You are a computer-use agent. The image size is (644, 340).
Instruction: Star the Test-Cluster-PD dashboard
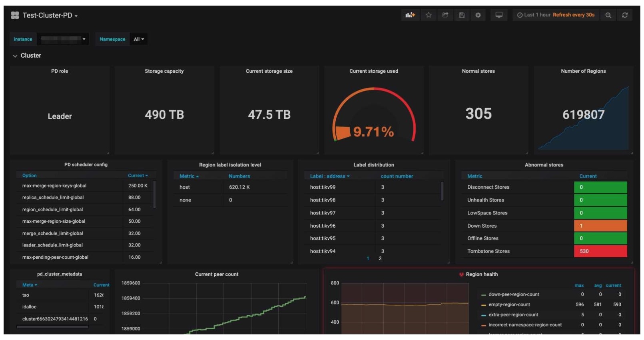[429, 15]
